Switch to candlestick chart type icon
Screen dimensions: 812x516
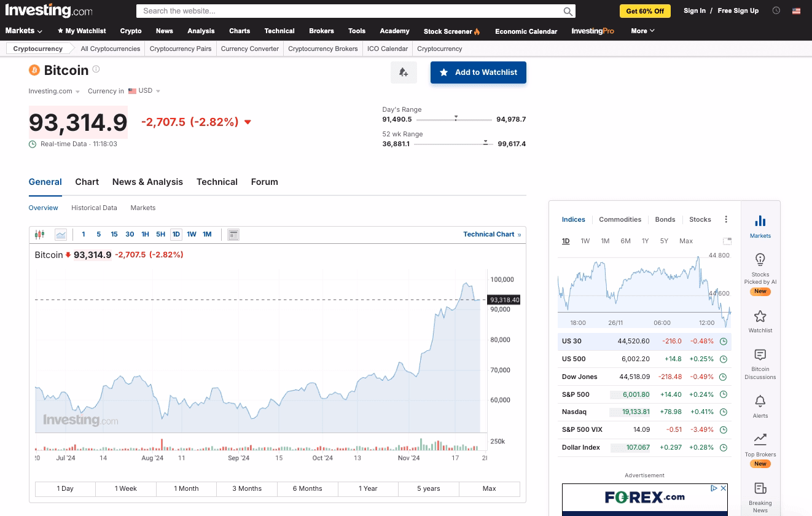tap(41, 234)
